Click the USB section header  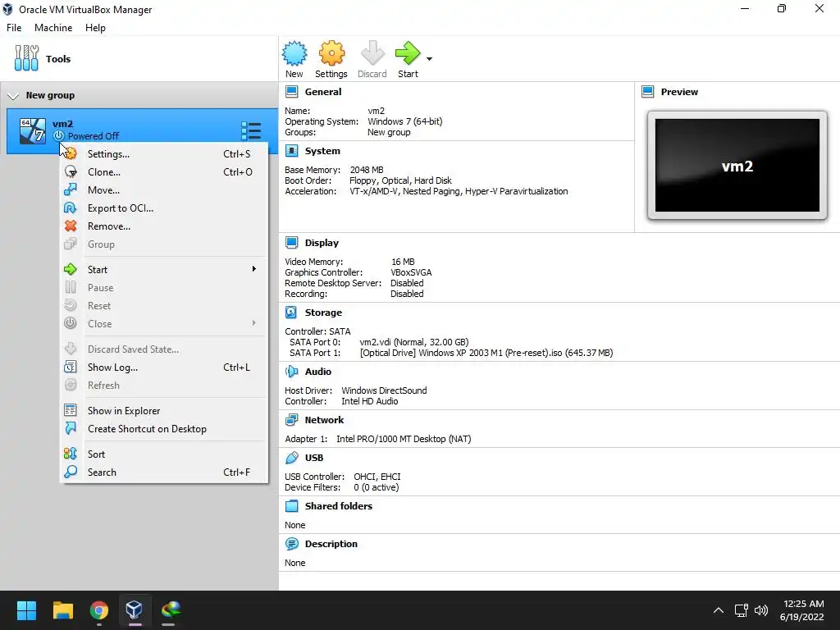pos(314,458)
